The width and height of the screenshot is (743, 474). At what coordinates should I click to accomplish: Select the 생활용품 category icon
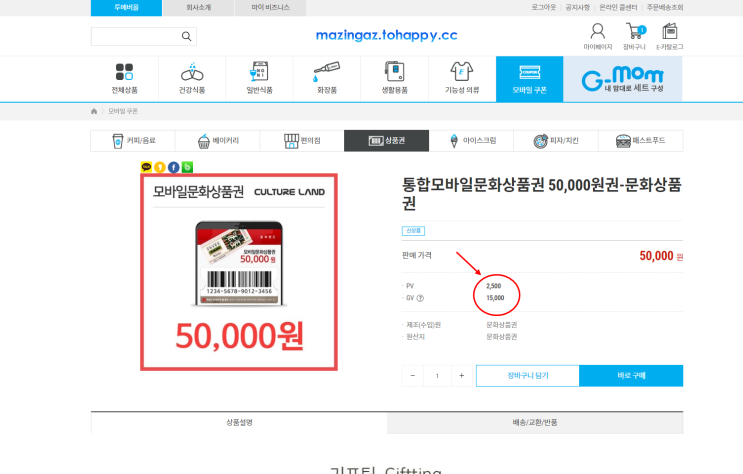pos(394,72)
